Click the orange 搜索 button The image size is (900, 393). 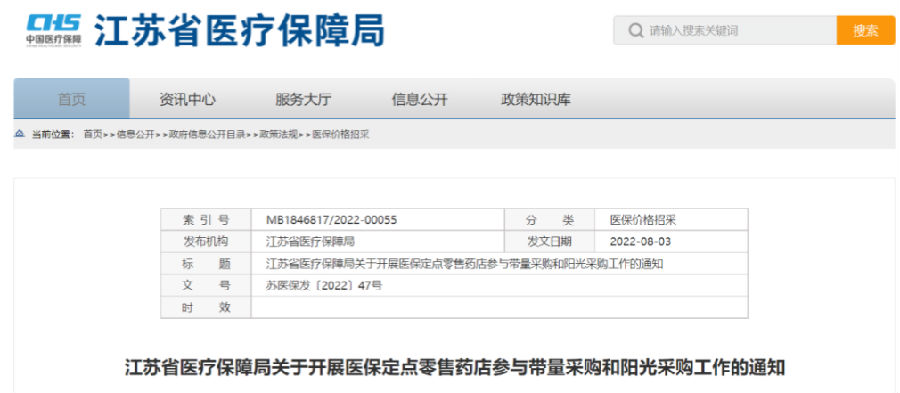[866, 30]
